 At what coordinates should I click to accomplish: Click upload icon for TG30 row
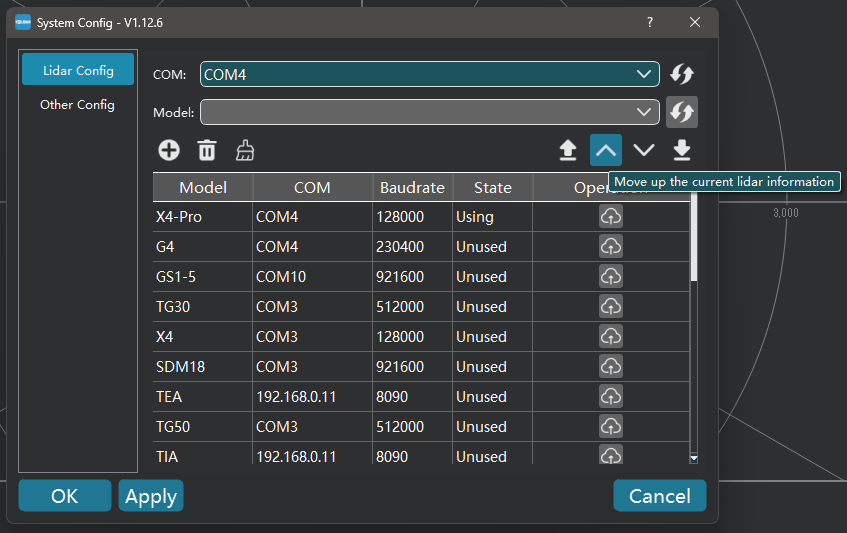click(x=611, y=306)
